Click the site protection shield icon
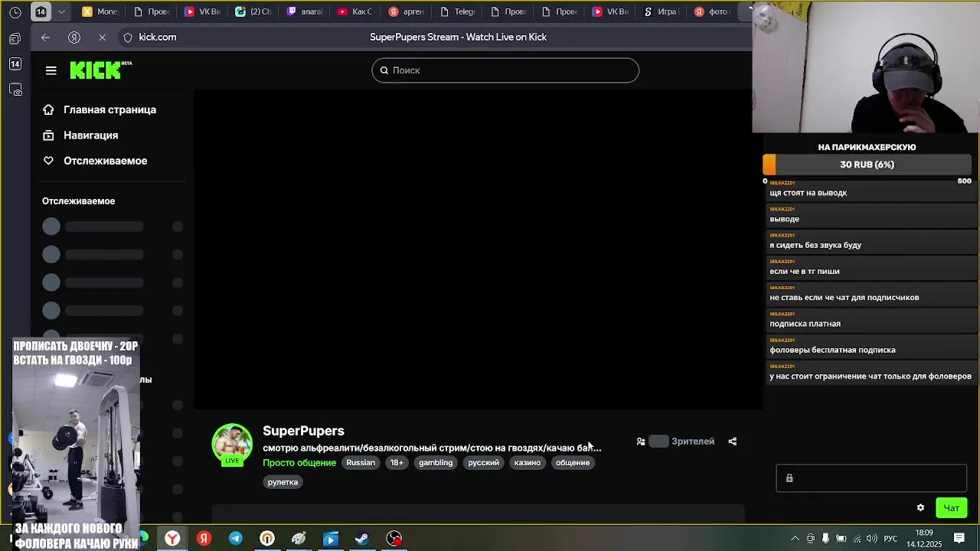The image size is (980, 551). [128, 37]
